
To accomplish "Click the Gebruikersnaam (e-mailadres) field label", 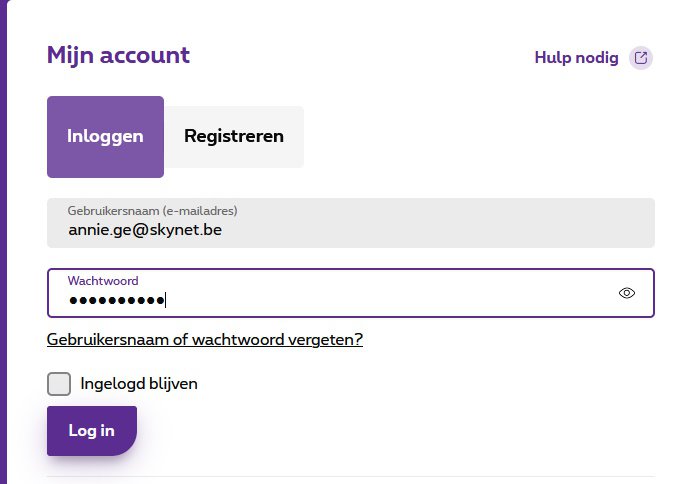I will pyautogui.click(x=152, y=211).
